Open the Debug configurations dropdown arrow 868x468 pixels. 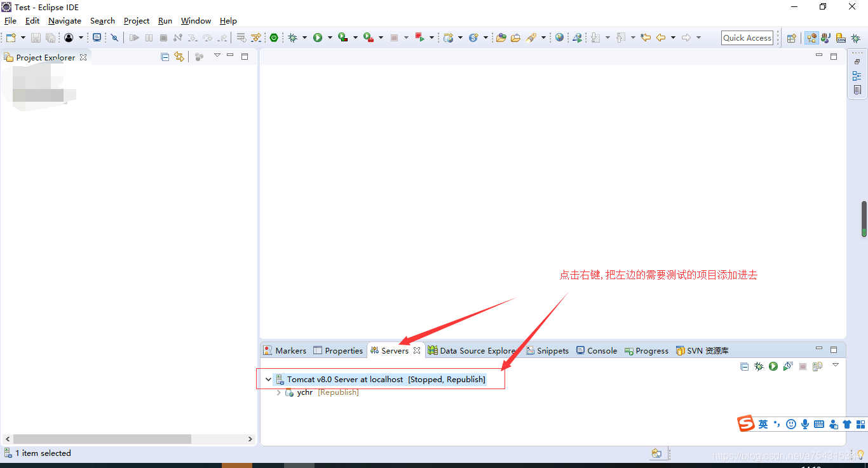[x=304, y=38]
